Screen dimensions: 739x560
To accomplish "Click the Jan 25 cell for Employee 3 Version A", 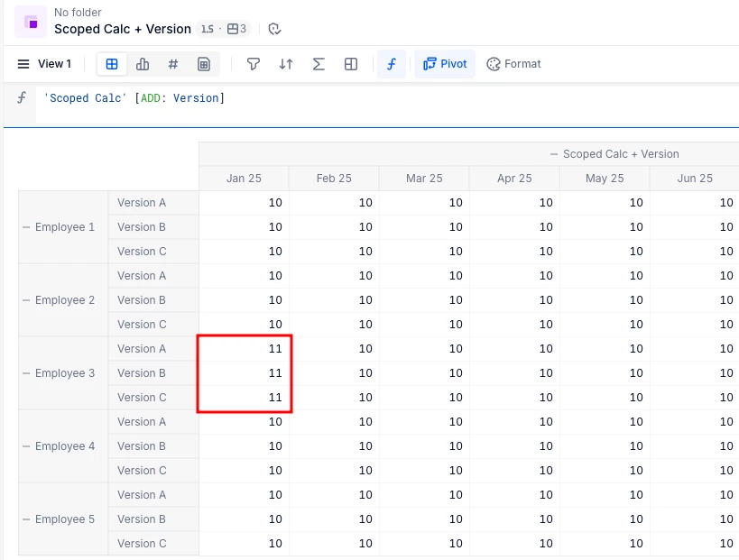I will tap(244, 348).
